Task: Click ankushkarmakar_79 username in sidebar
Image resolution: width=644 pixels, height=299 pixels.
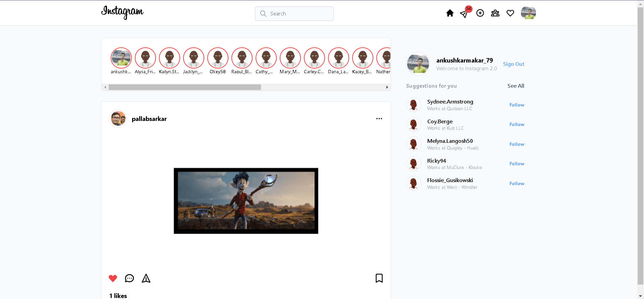Action: coord(465,60)
